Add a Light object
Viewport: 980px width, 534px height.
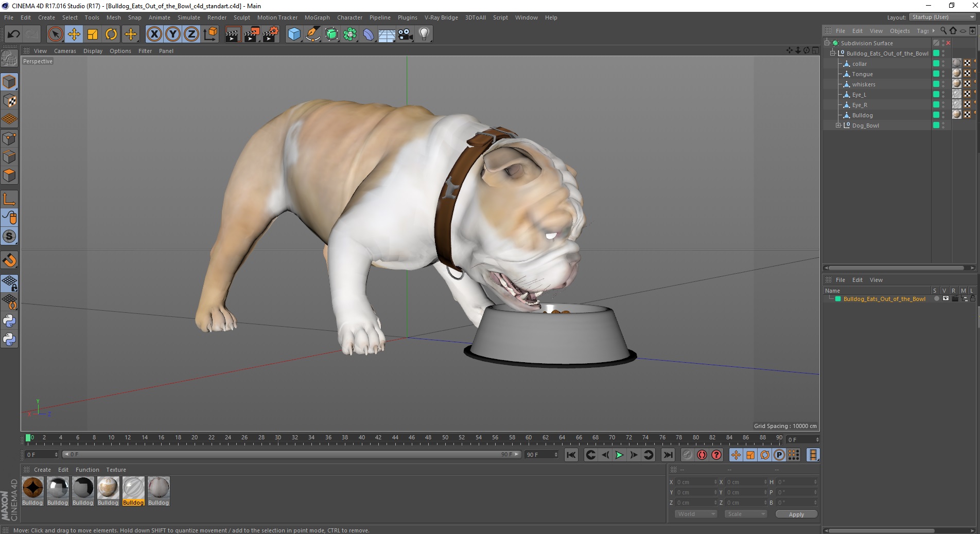coord(424,34)
